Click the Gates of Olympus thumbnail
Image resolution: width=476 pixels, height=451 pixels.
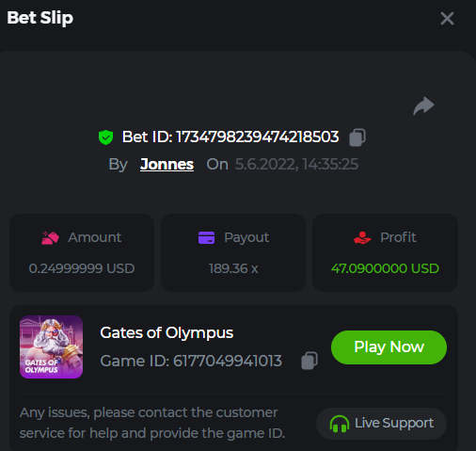click(51, 346)
